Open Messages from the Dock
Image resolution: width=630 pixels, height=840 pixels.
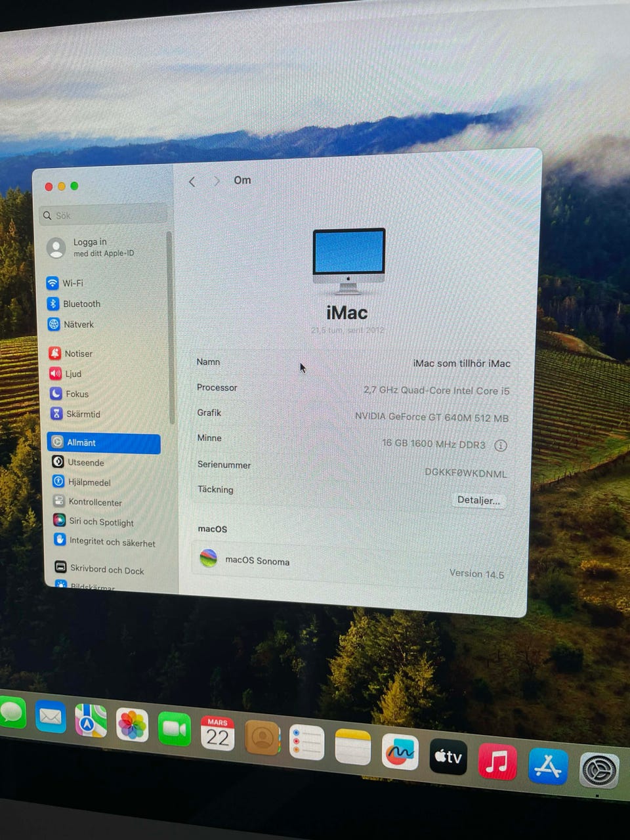point(11,713)
